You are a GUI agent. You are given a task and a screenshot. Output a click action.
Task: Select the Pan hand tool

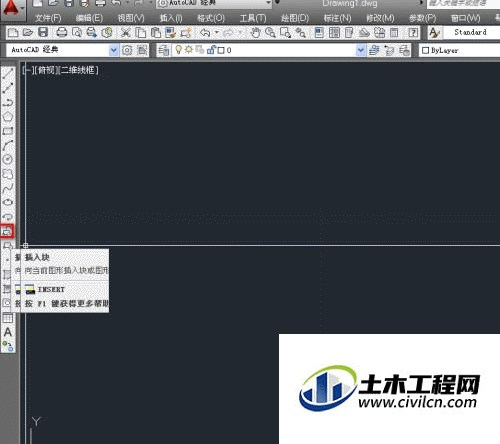pyautogui.click(x=256, y=33)
